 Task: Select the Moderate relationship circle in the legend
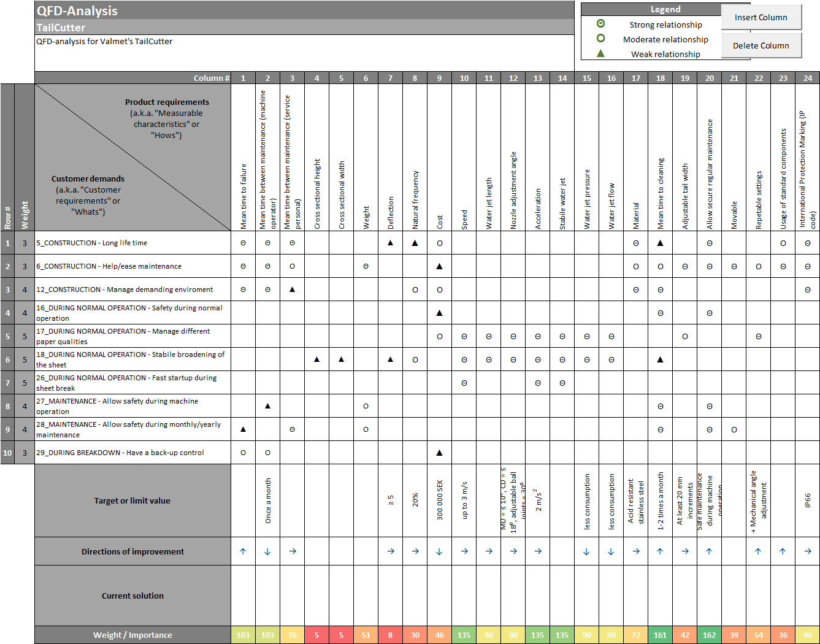point(600,39)
